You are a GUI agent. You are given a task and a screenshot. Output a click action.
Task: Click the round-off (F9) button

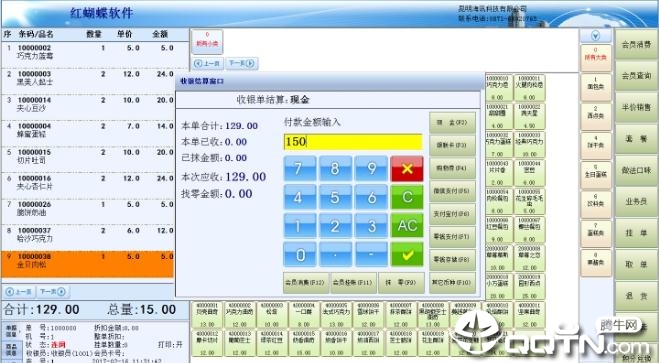401,282
